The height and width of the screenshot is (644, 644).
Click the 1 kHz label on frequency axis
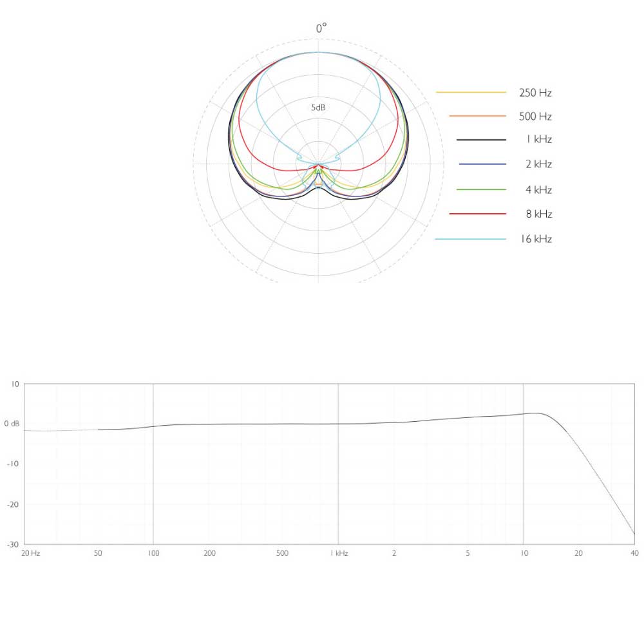[x=339, y=553]
